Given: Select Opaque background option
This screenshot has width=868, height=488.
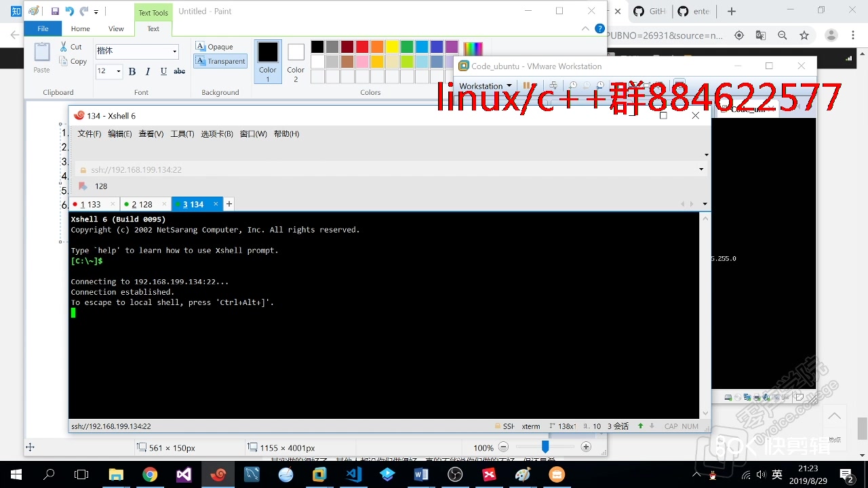Looking at the screenshot, I should [x=214, y=47].
